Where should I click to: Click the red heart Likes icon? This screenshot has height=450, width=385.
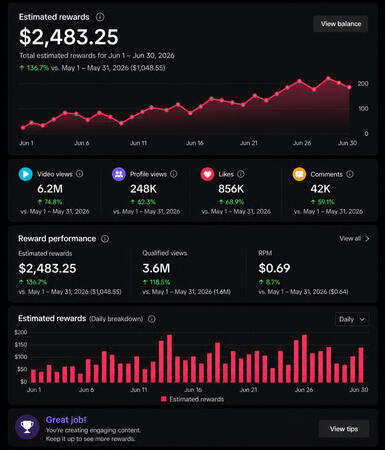(x=207, y=174)
